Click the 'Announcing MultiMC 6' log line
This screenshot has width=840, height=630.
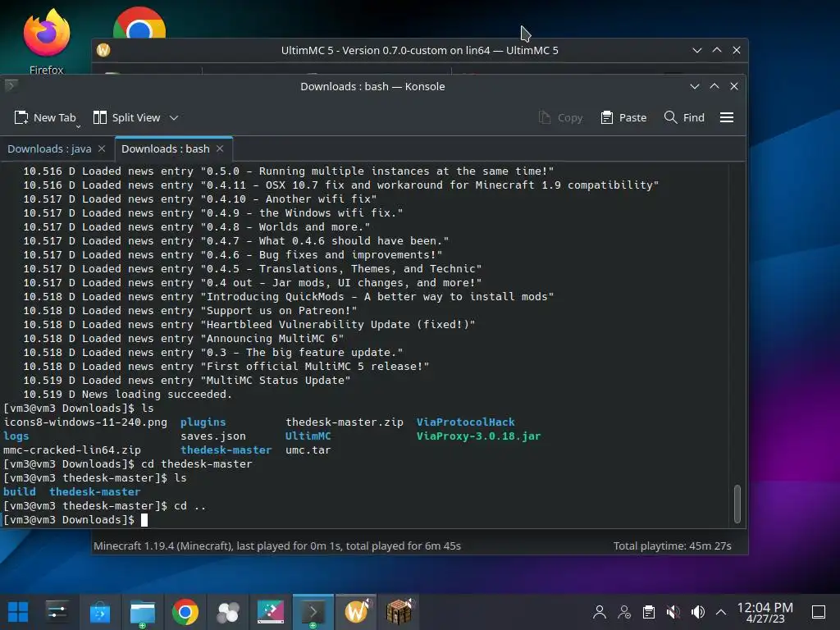point(183,339)
